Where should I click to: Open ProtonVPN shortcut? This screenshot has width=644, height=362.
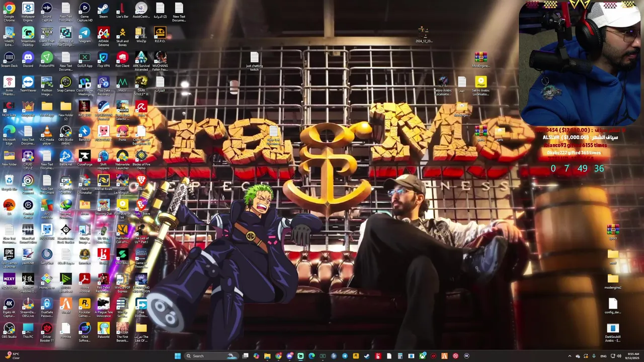[x=47, y=60]
